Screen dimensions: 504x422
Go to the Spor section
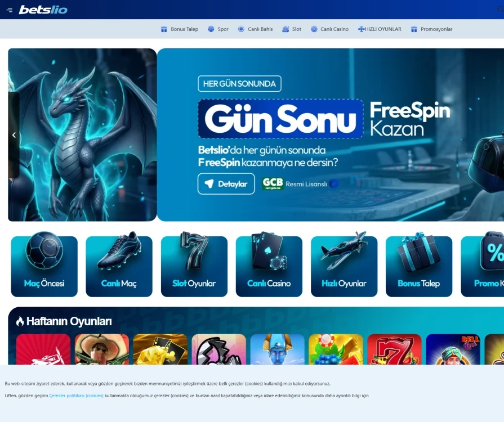point(223,29)
